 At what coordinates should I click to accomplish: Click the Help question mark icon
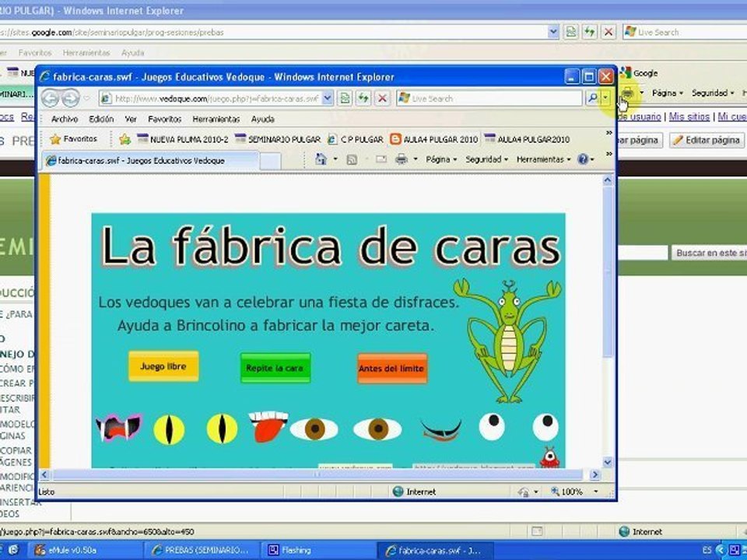pos(583,159)
